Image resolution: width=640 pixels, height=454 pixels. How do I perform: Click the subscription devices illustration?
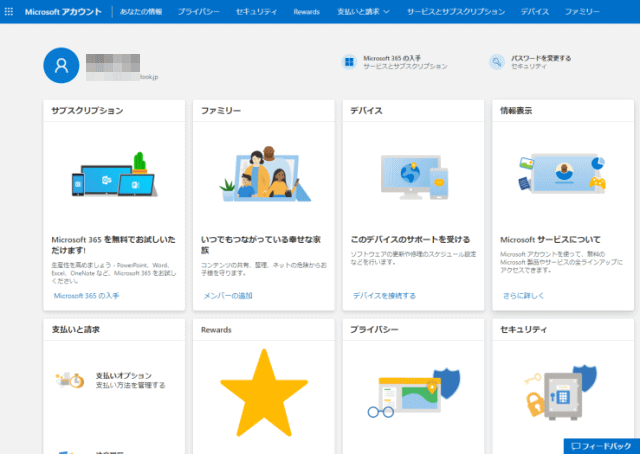114,175
